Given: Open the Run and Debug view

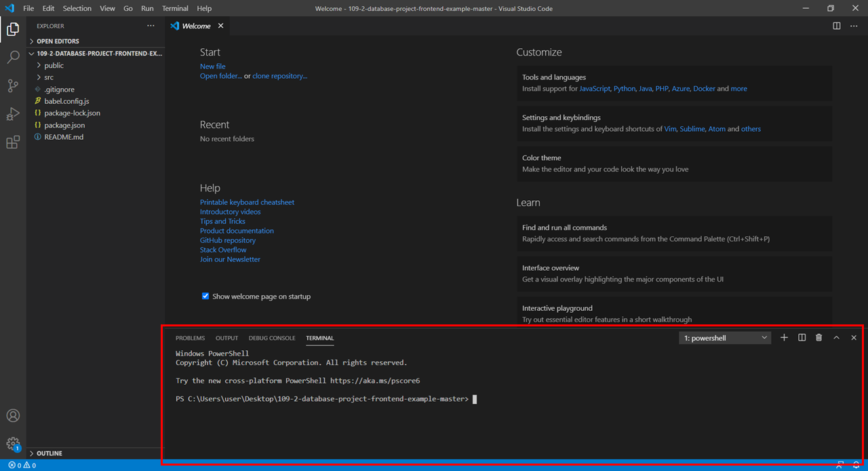Looking at the screenshot, I should tap(13, 114).
